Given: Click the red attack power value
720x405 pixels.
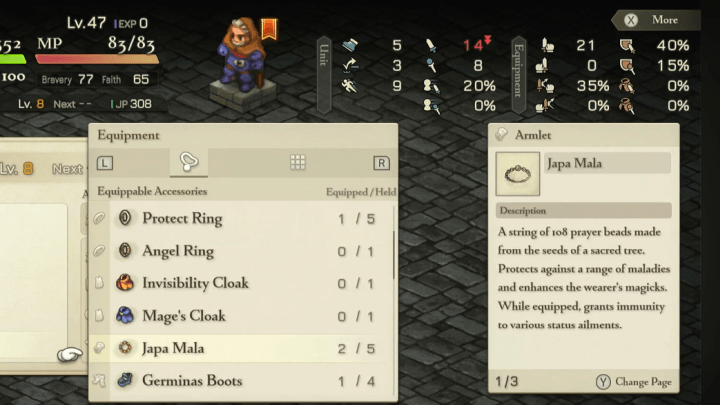Looking at the screenshot, I should (473, 45).
